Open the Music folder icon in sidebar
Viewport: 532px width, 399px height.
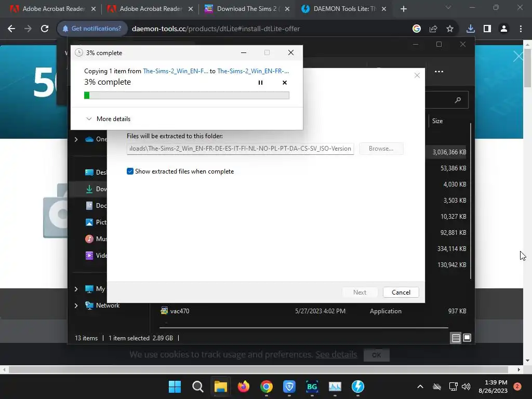89,239
